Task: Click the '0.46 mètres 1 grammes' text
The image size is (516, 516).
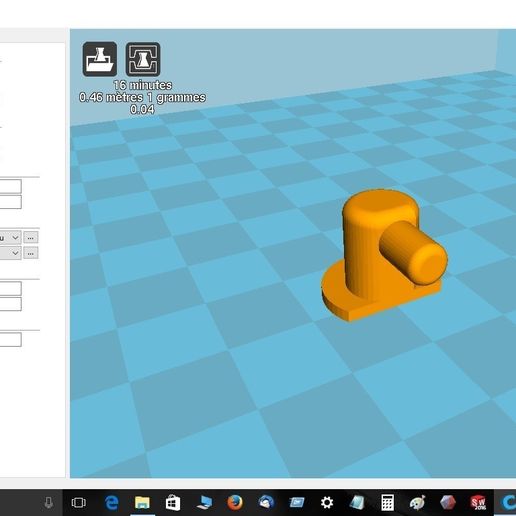Action: point(142,97)
